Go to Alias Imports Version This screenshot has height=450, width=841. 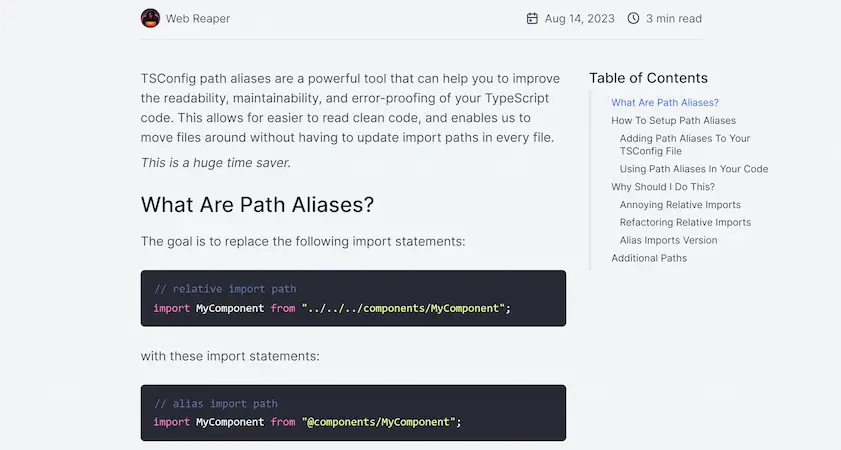click(x=668, y=240)
